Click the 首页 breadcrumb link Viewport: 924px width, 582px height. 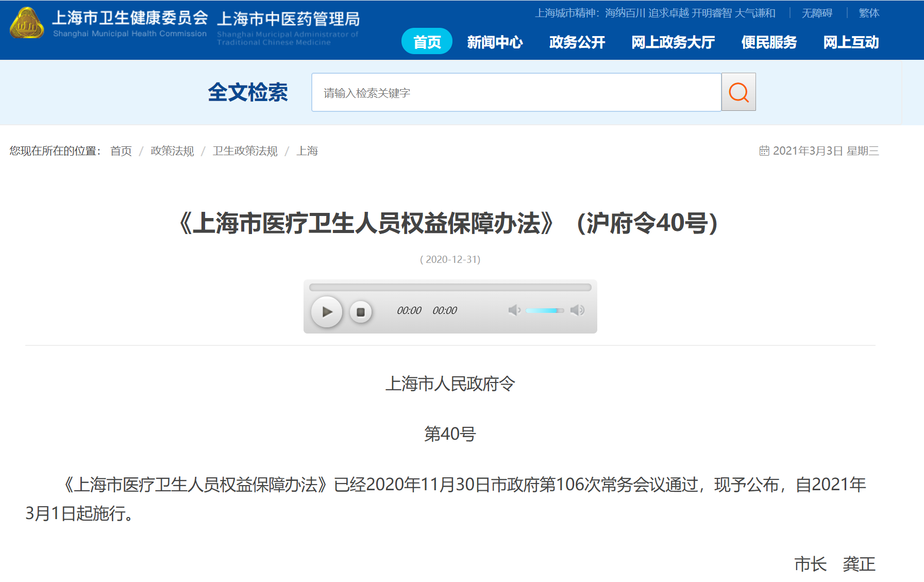tap(121, 151)
